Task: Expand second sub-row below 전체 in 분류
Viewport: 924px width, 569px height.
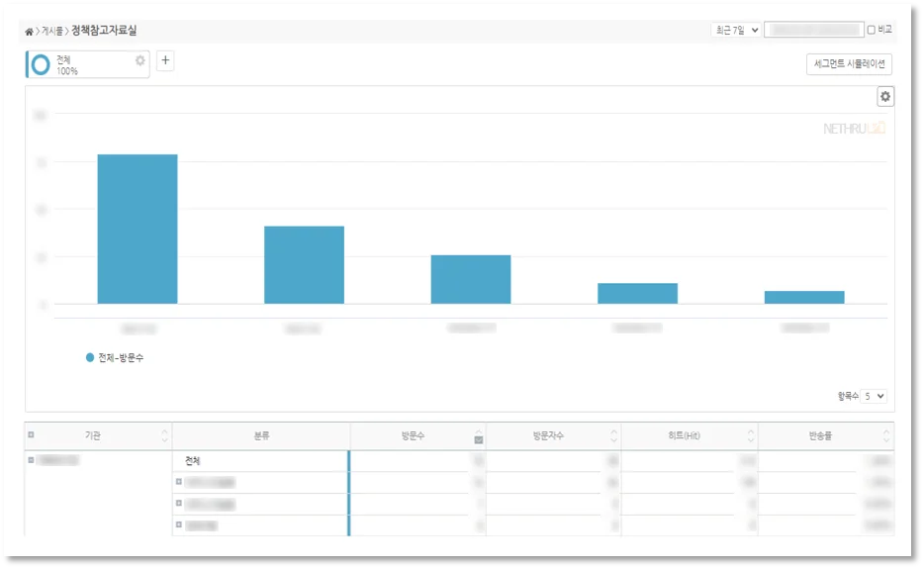Action: 178,503
